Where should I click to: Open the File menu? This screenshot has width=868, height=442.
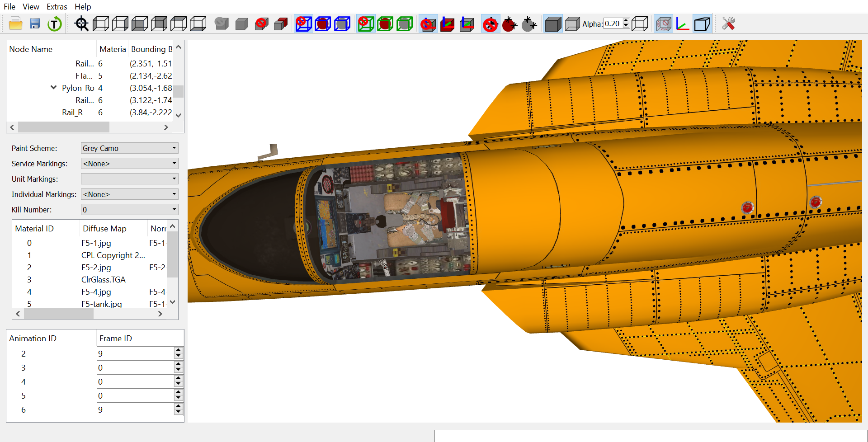tap(9, 7)
